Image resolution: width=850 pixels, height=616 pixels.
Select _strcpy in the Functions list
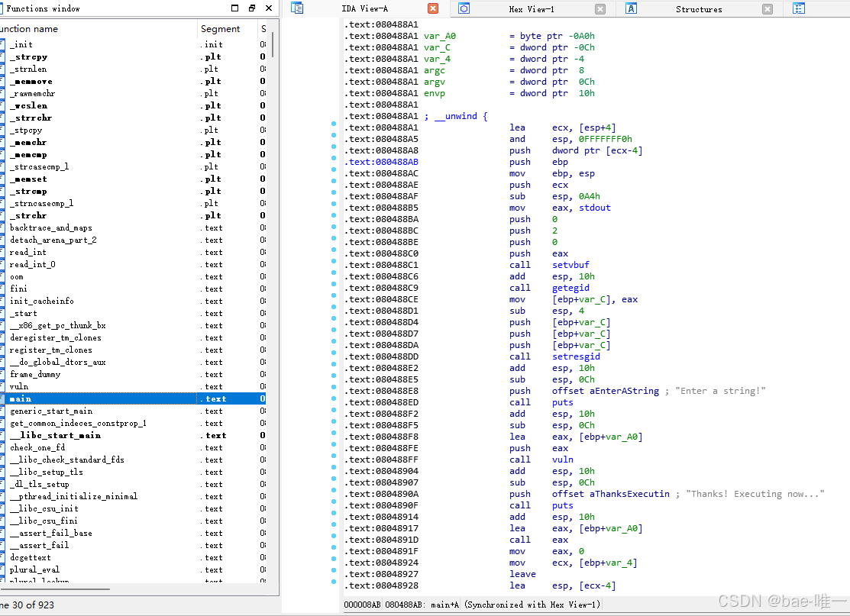coord(28,56)
